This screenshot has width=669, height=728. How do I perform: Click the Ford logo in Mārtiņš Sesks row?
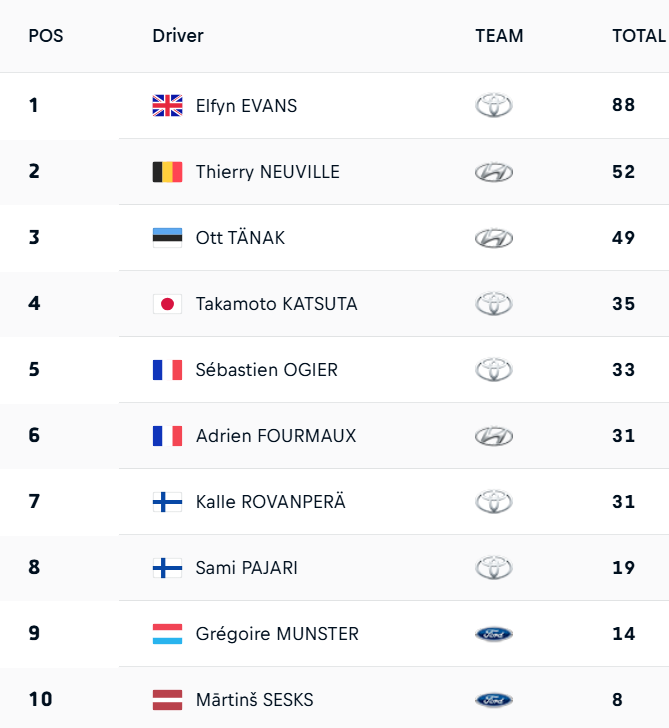[x=494, y=700]
